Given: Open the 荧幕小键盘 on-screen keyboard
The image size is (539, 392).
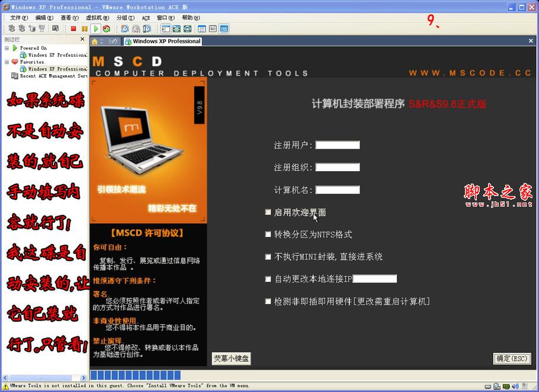Looking at the screenshot, I should pos(231,359).
